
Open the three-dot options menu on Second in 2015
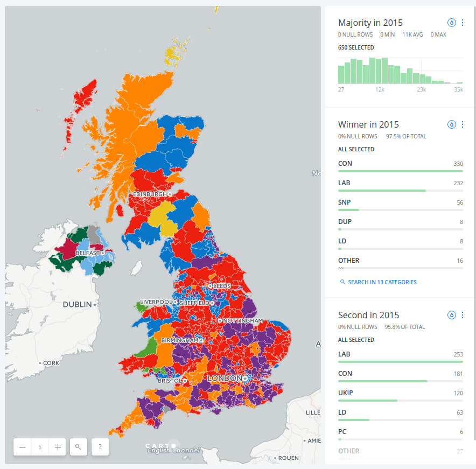click(x=462, y=315)
